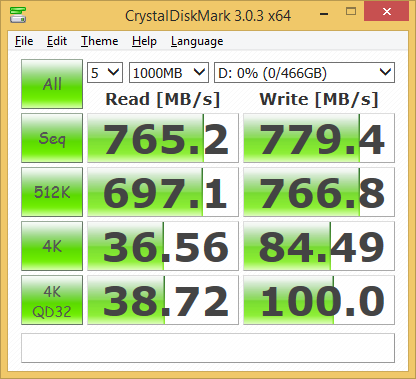Start the 4K QD32 benchmark test

pos(52,300)
